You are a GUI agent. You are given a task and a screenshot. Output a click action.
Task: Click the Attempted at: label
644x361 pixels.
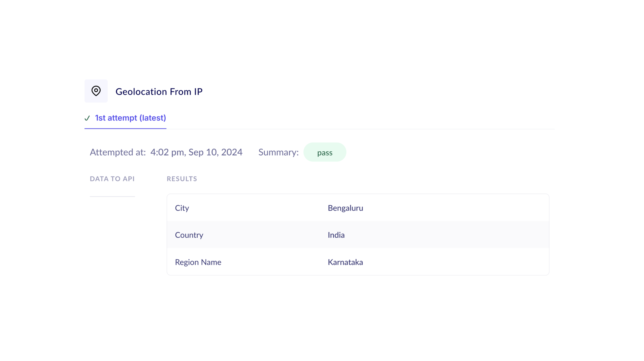(117, 152)
